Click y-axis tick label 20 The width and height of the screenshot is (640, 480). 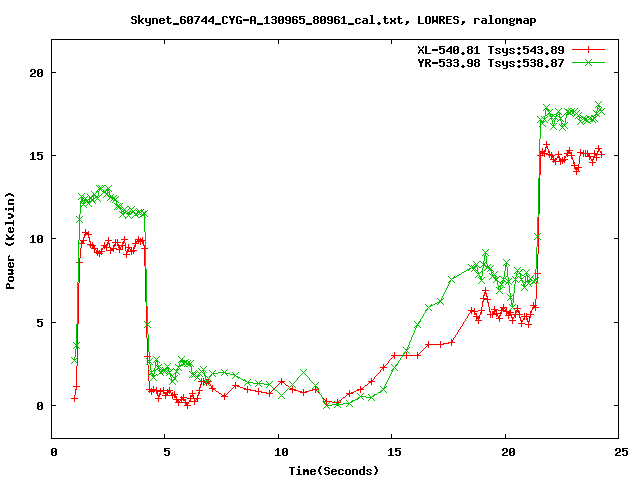pyautogui.click(x=36, y=73)
